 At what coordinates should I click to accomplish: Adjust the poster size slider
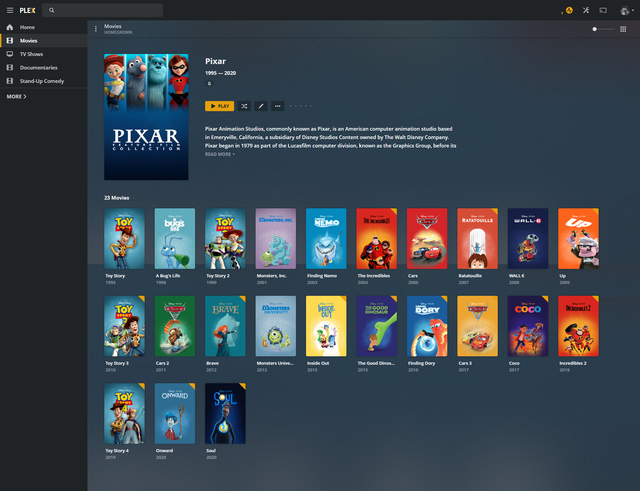(x=603, y=29)
